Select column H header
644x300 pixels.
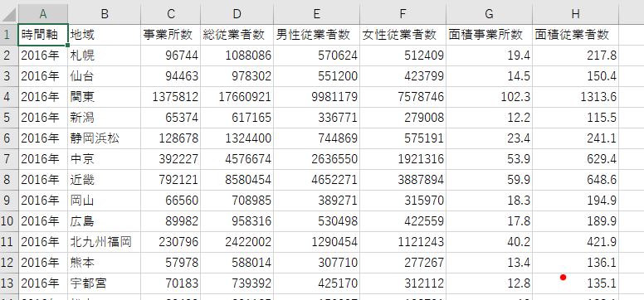coord(575,14)
